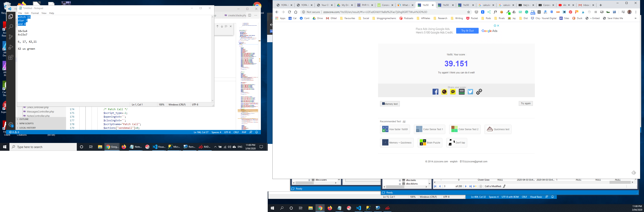The height and width of the screenshot is (212, 644).
Task: Open Chrome profile avatar
Action: (629, 12)
